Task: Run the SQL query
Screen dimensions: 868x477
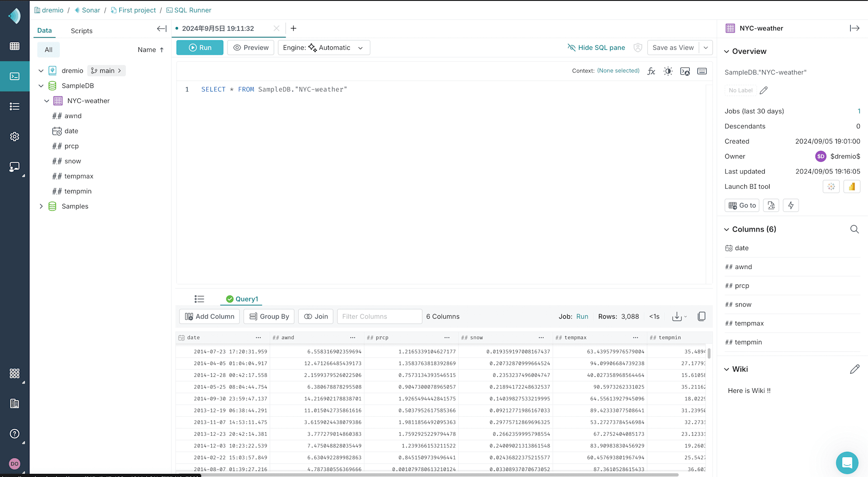Action: point(200,48)
